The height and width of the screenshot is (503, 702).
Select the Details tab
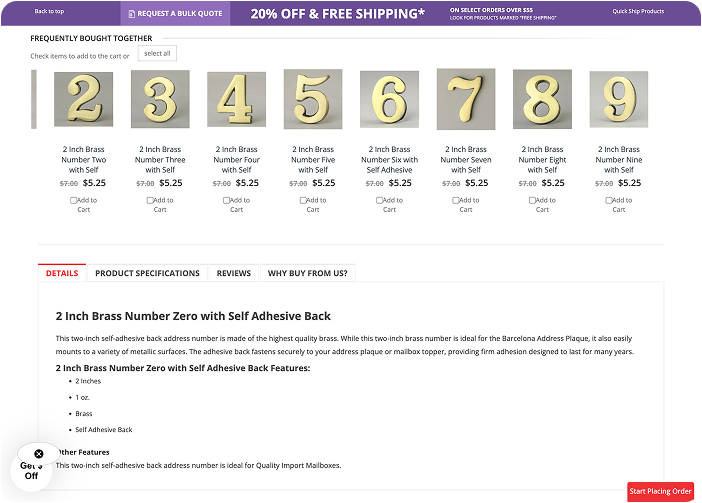pos(62,273)
